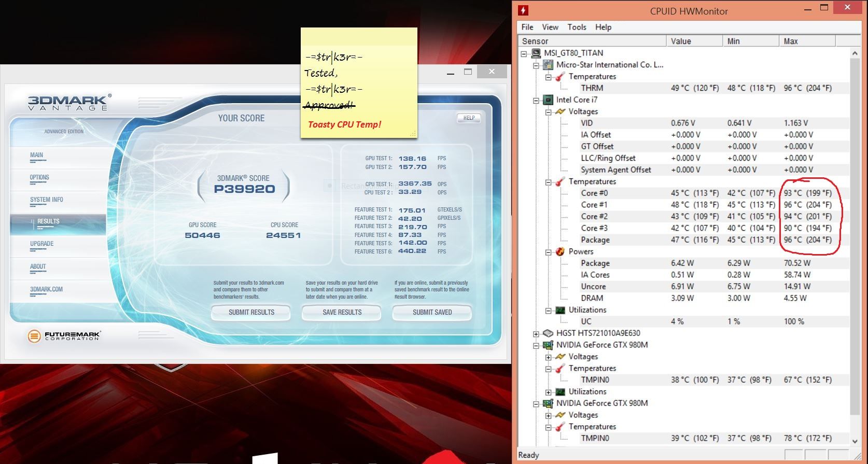
Task: Click the Sensor column header
Action: [x=592, y=41]
